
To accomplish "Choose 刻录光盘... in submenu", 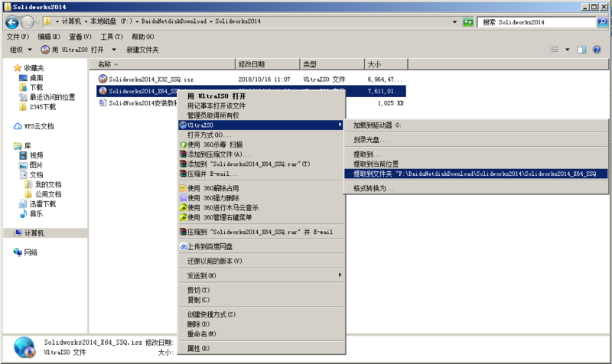I will 476,140.
